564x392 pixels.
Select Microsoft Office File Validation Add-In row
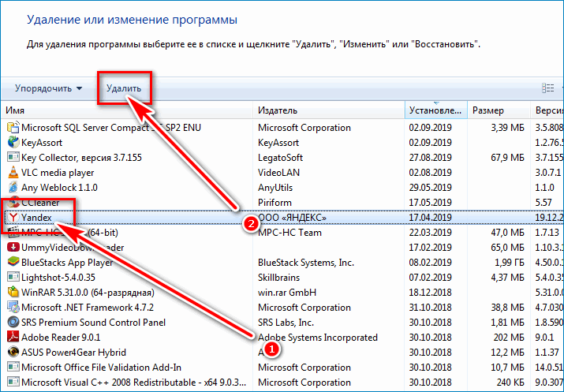tap(102, 368)
